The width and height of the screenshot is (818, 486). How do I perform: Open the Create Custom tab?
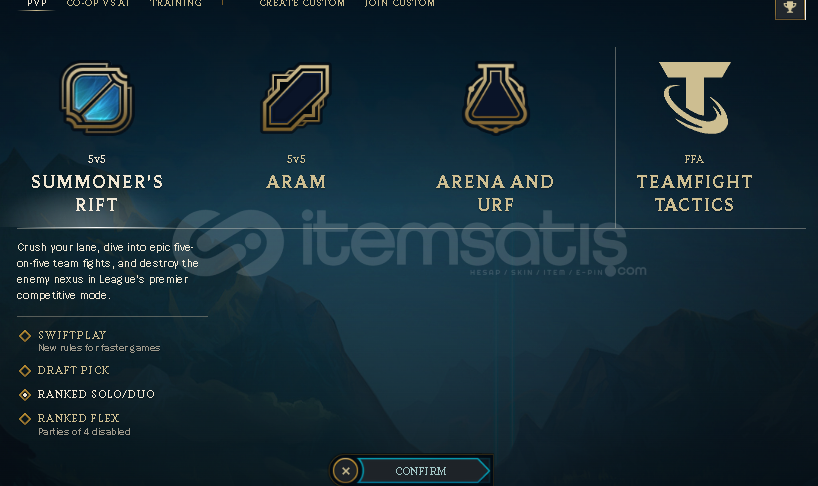(302, 4)
